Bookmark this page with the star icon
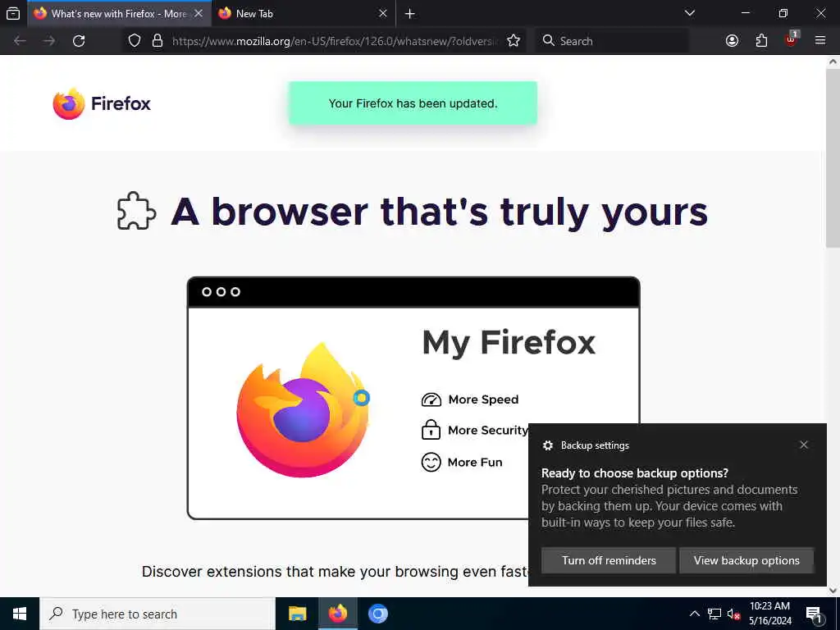This screenshot has height=630, width=840. tap(514, 41)
